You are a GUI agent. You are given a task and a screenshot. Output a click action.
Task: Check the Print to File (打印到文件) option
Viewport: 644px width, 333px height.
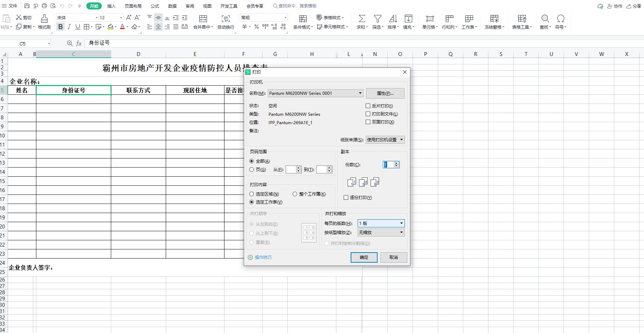tap(368, 114)
